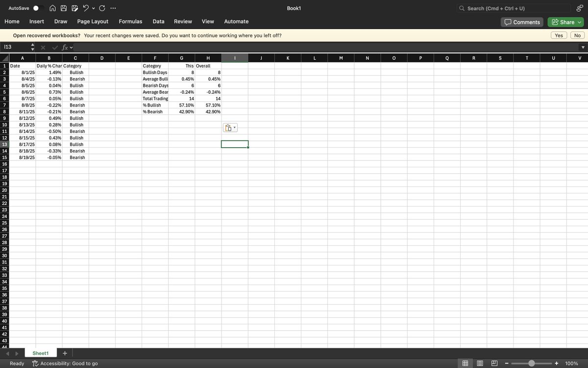Add a new sheet with the plus icon
Image resolution: width=588 pixels, height=368 pixels.
(65, 353)
